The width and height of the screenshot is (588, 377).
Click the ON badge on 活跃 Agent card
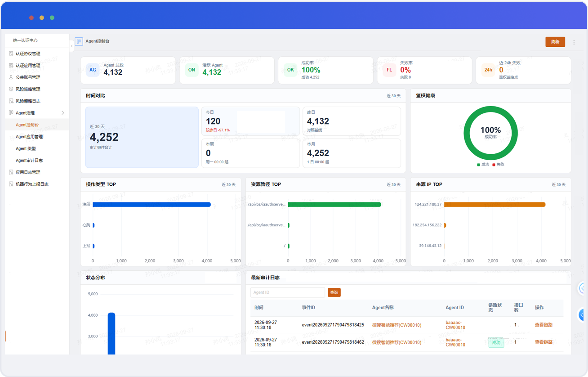tap(192, 70)
